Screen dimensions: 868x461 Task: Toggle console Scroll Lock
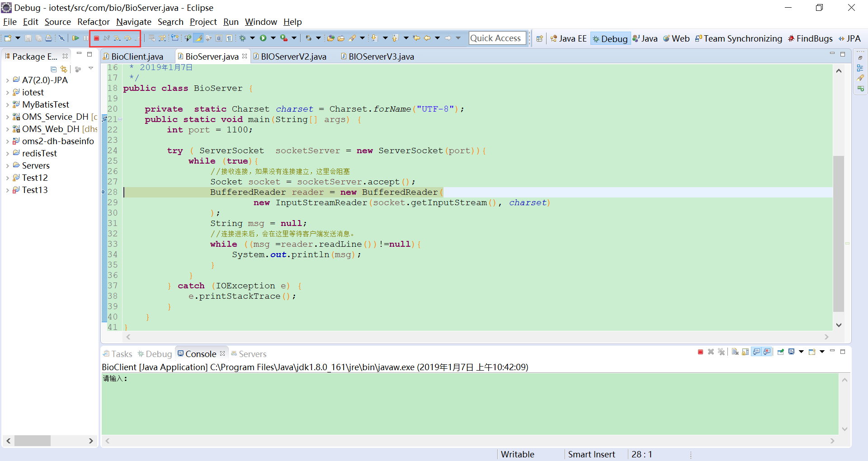tap(745, 352)
